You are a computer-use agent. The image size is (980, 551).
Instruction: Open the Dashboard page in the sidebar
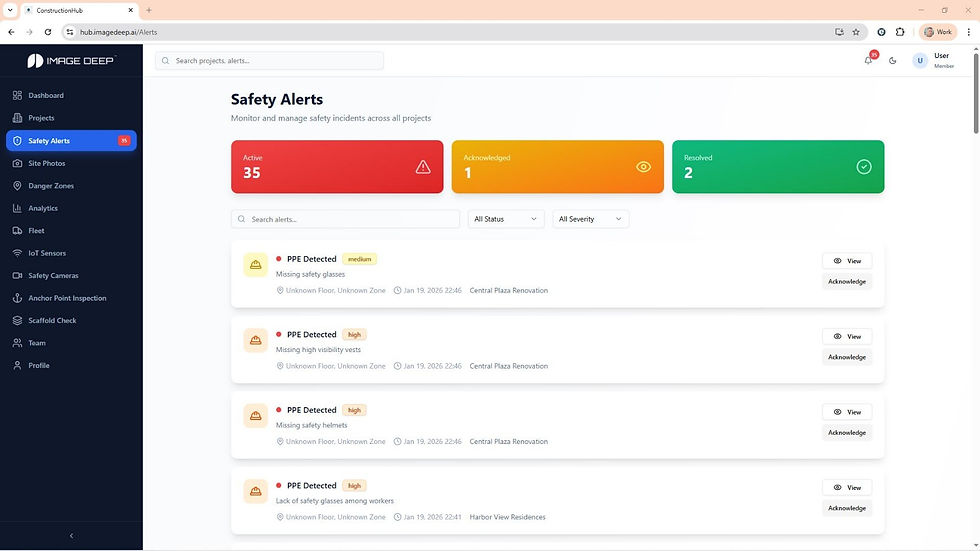click(x=71, y=96)
